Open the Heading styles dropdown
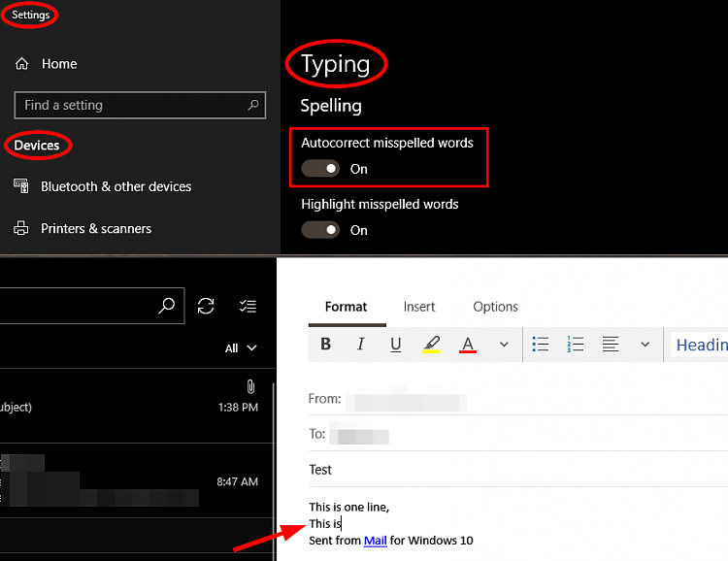728x561 pixels. point(699,345)
